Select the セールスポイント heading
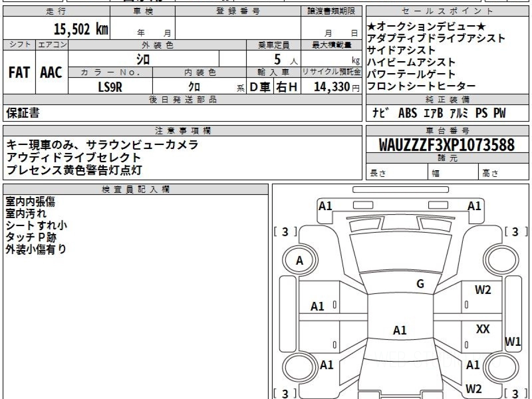 pos(448,12)
